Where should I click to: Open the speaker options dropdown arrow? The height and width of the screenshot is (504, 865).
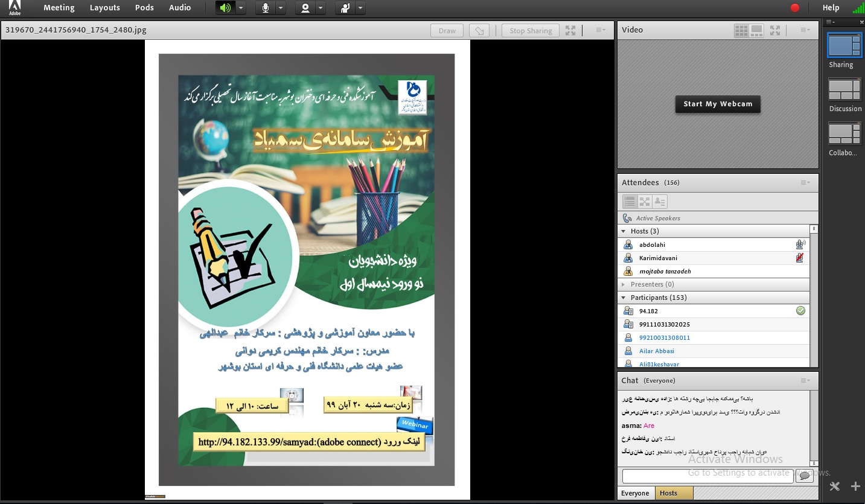(x=241, y=8)
